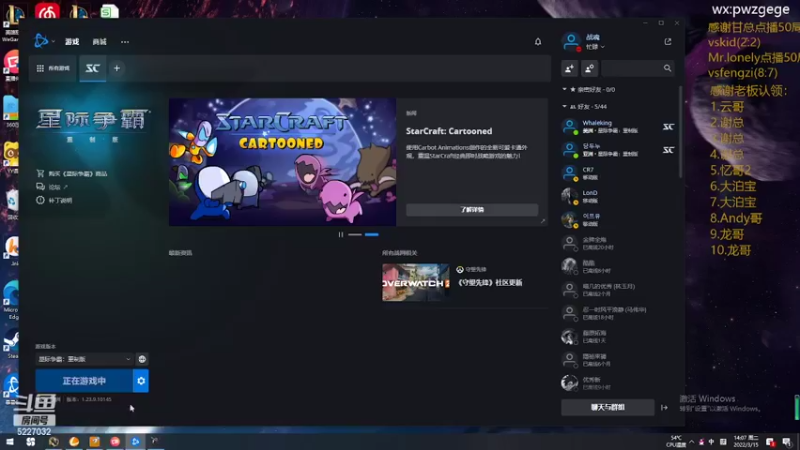Click the blue now-playing button
Image resolution: width=800 pixels, height=450 pixels.
84,381
